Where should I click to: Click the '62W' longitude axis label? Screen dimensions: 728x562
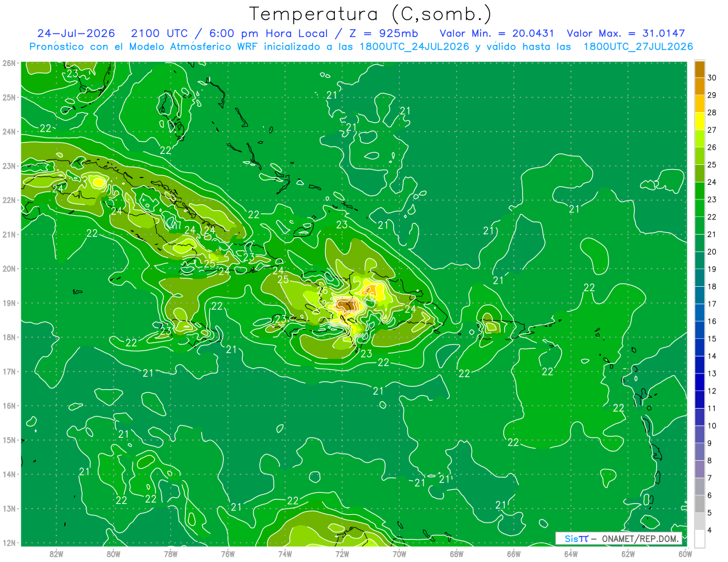[628, 554]
